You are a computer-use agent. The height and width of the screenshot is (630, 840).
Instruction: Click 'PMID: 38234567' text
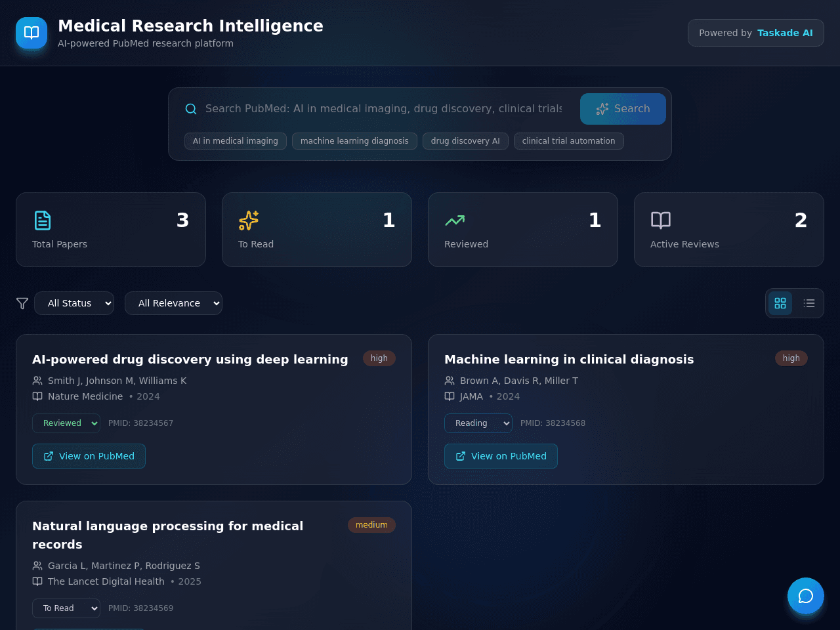141,423
